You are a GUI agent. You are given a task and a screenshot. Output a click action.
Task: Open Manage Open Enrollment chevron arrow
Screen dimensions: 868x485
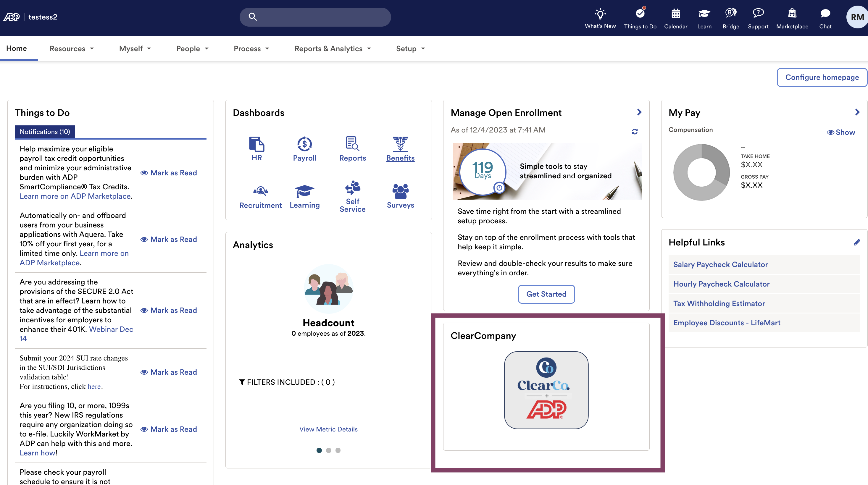click(639, 112)
